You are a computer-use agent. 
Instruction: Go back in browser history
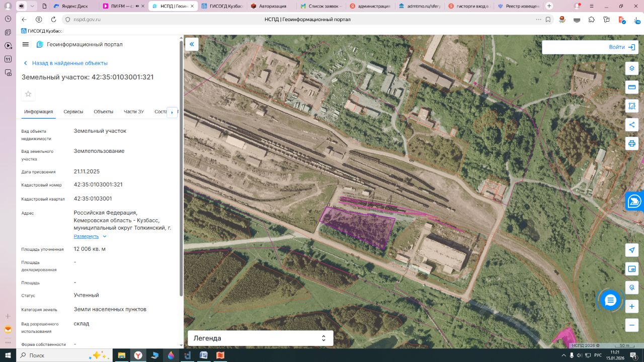(x=24, y=19)
